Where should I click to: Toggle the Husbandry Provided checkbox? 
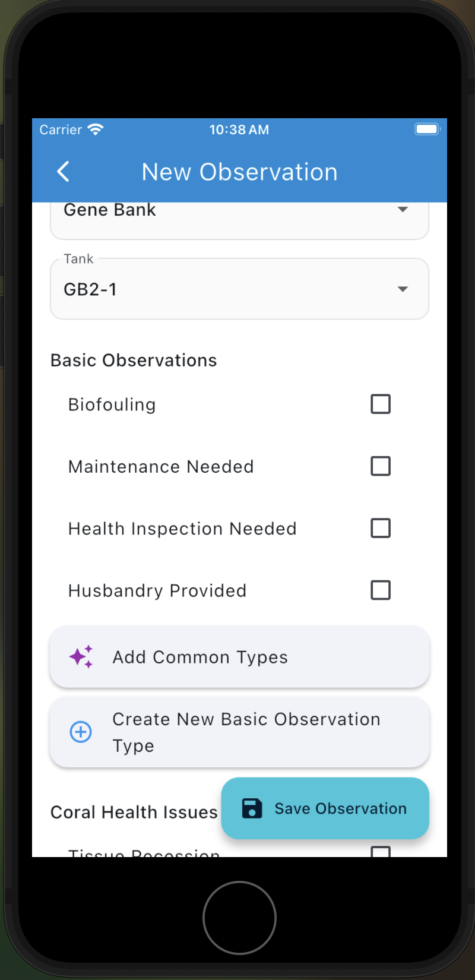(381, 590)
